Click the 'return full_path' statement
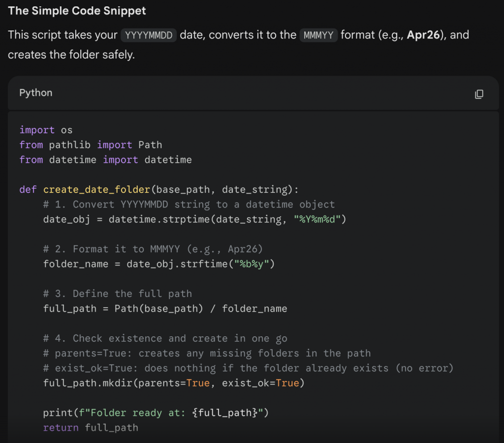The width and height of the screenshot is (504, 443). [x=91, y=427]
